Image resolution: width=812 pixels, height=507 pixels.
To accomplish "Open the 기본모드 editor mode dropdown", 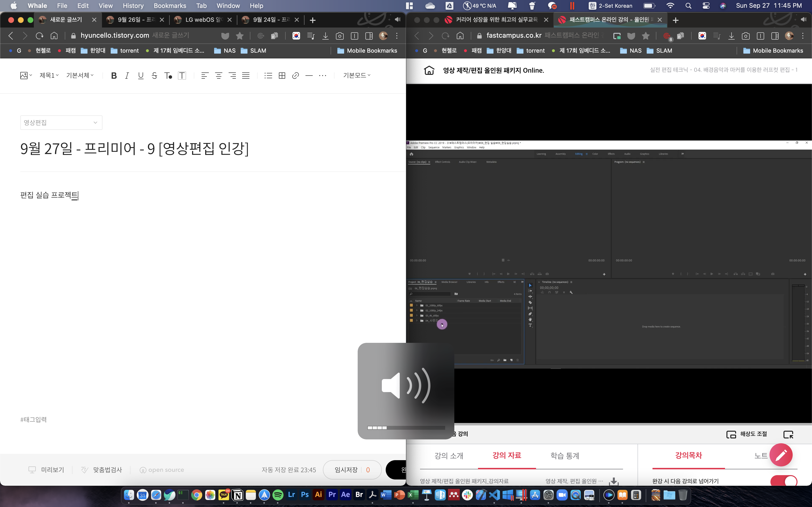I will (x=356, y=75).
